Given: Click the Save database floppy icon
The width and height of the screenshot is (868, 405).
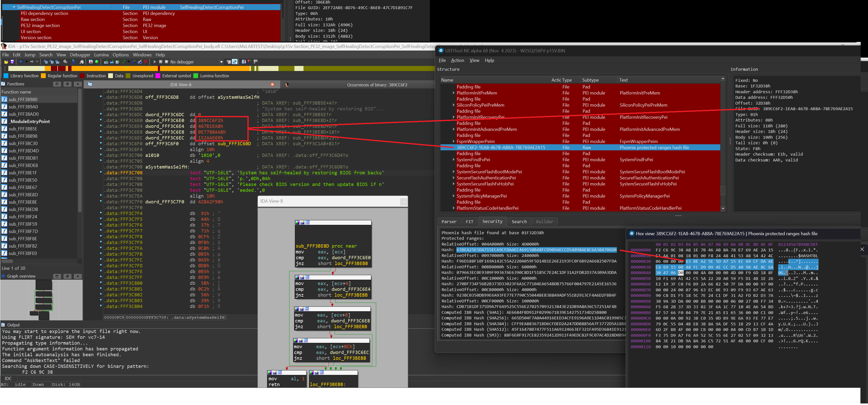Looking at the screenshot, I should (x=12, y=62).
